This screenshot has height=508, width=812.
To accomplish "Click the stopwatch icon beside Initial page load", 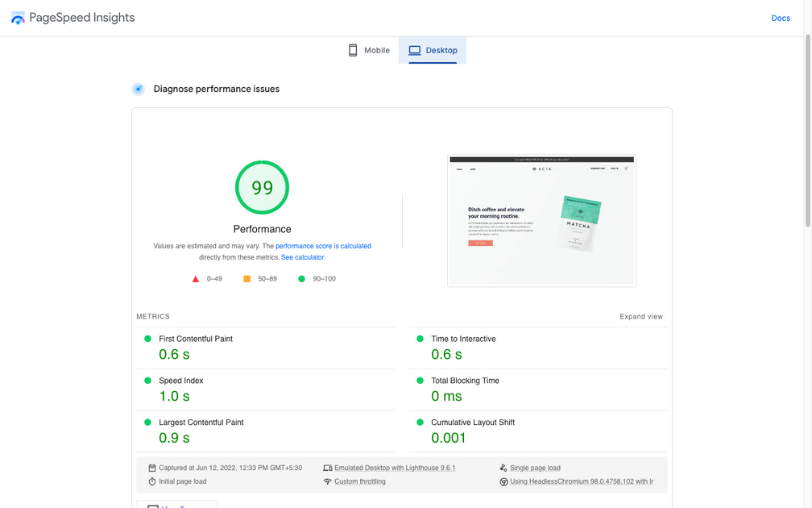I will pyautogui.click(x=152, y=481).
